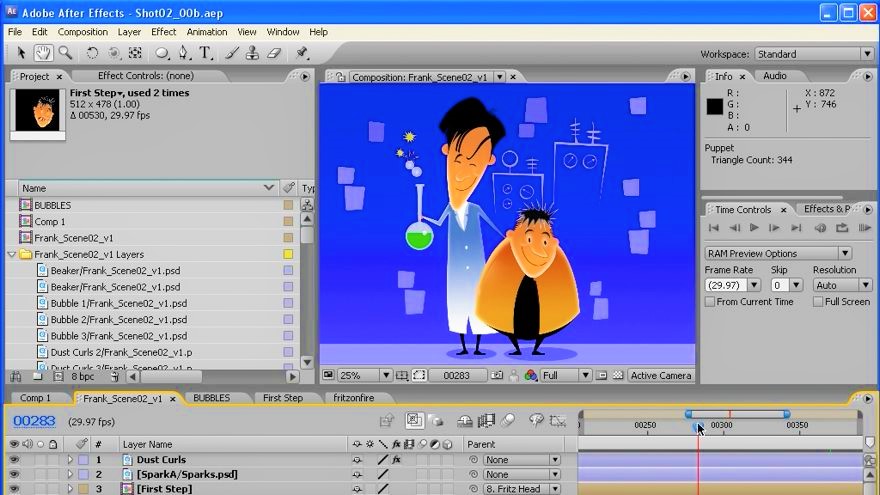The width and height of the screenshot is (880, 495).
Task: Click the blue 00283 current time display
Action: pyautogui.click(x=34, y=421)
